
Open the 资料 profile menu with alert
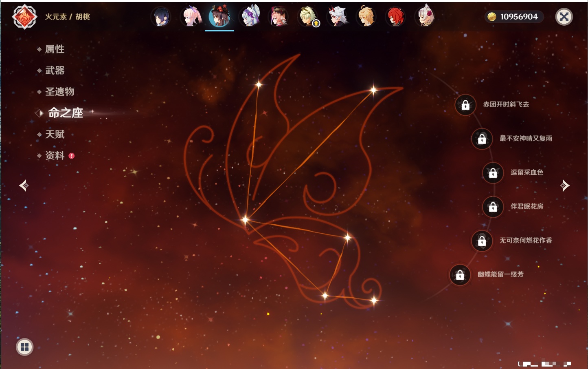pos(55,155)
